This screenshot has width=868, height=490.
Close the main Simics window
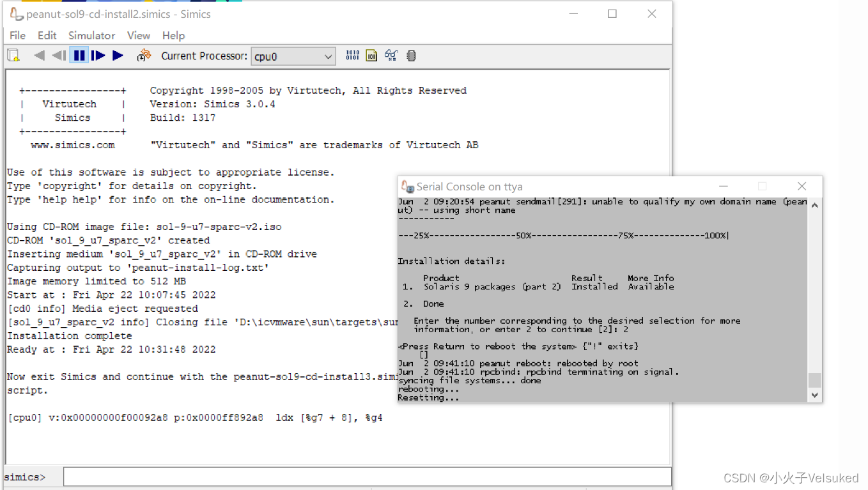(x=652, y=13)
